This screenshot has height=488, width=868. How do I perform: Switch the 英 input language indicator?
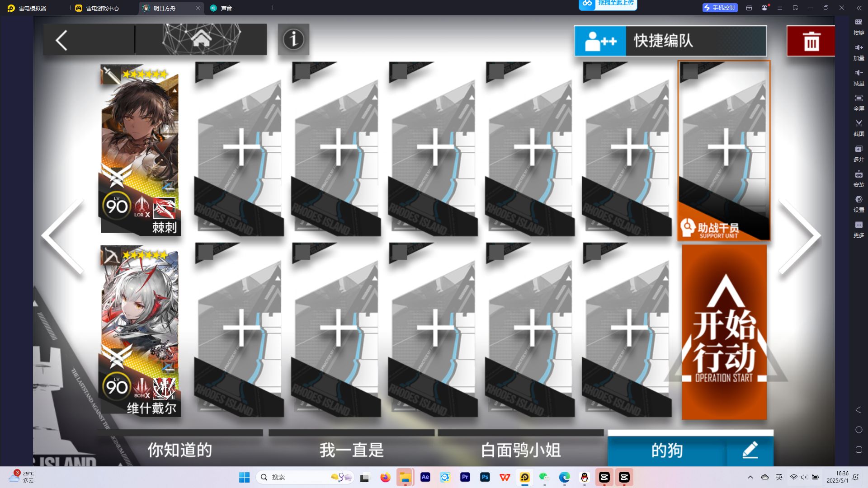(x=779, y=477)
